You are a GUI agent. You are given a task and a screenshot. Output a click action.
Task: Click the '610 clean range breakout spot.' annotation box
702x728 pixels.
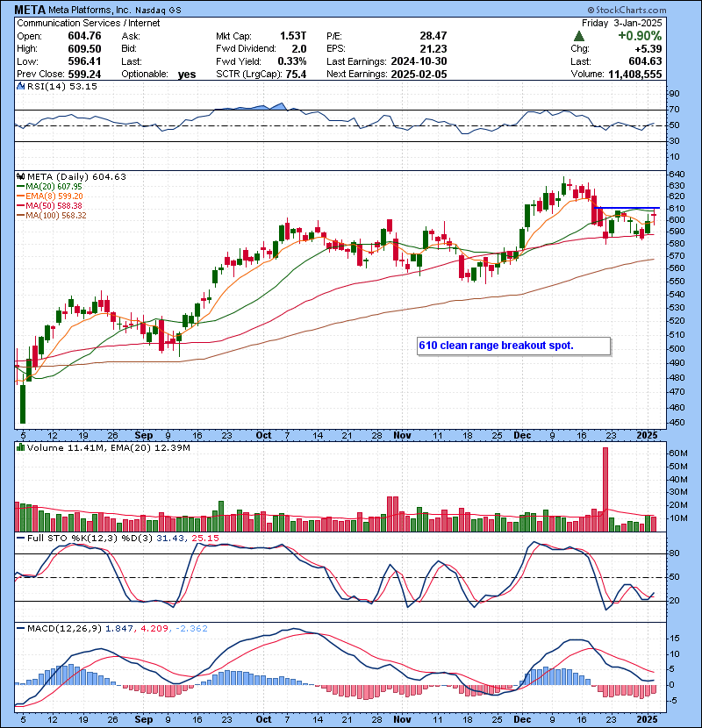pyautogui.click(x=514, y=346)
